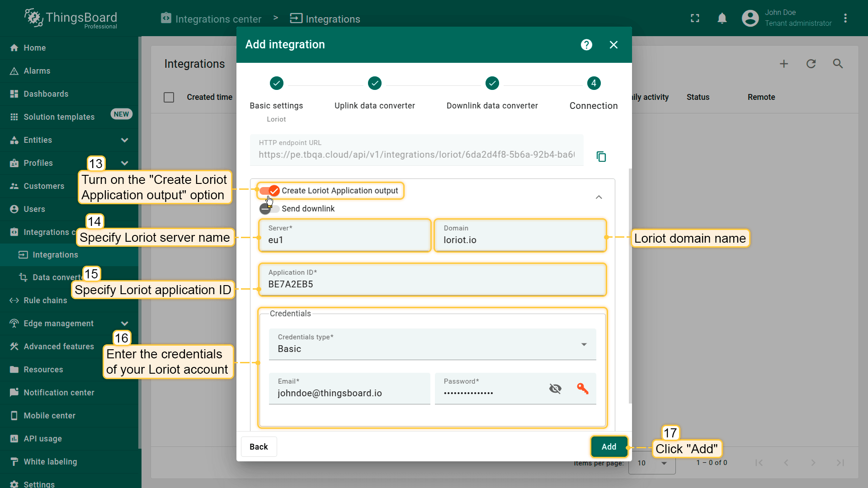Enable the Send downlink toggle
The height and width of the screenshot is (488, 868).
pyautogui.click(x=269, y=209)
